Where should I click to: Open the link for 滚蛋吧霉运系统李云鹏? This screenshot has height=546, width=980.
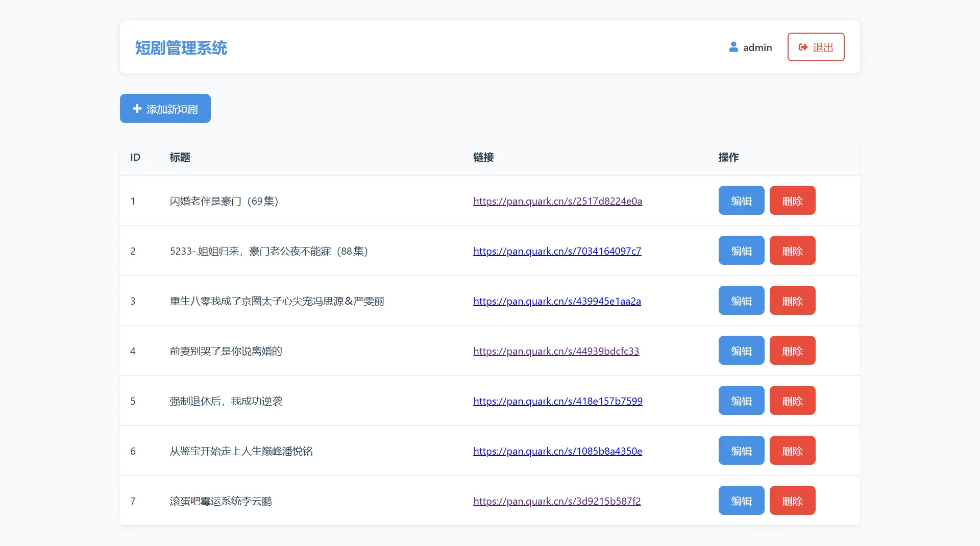(x=556, y=501)
